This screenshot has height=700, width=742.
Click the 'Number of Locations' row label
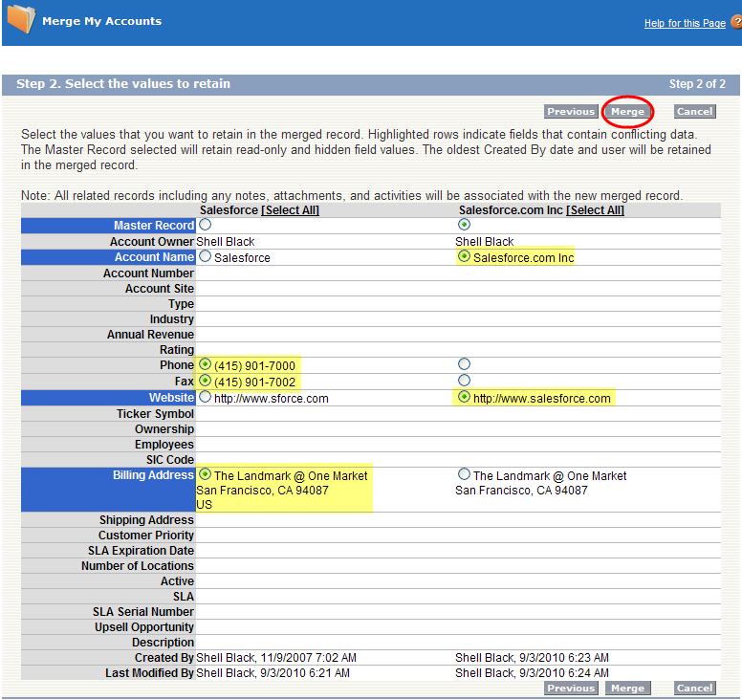[138, 566]
